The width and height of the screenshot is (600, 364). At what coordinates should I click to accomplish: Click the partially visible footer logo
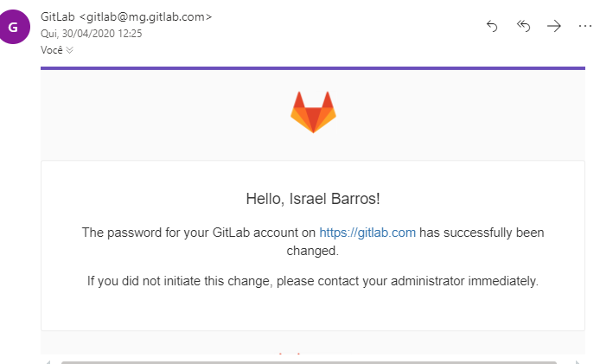(290, 354)
